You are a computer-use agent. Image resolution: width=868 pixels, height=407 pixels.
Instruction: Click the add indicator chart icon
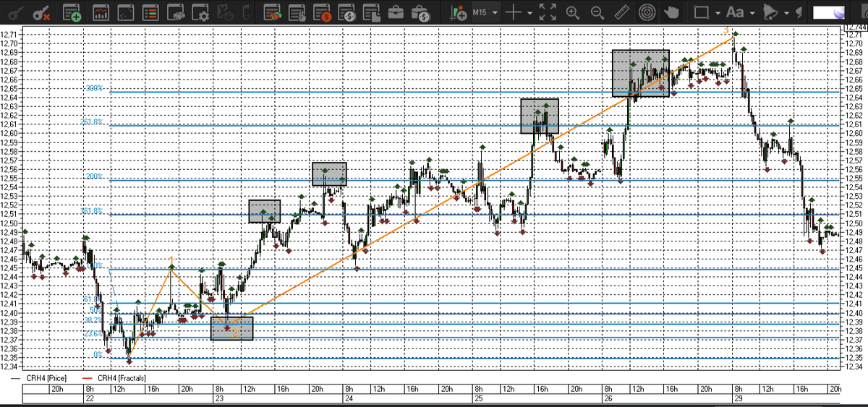pyautogui.click(x=459, y=12)
